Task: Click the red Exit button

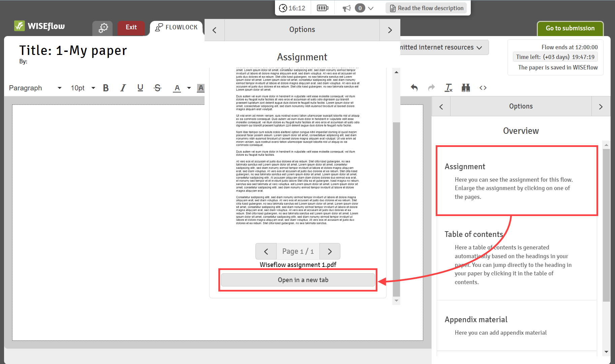Action: tap(131, 28)
